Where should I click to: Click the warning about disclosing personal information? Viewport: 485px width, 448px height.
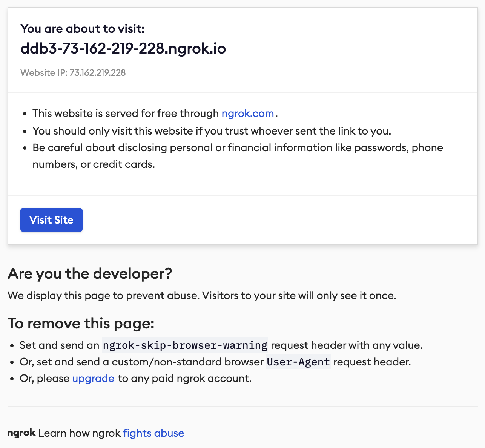238,148
